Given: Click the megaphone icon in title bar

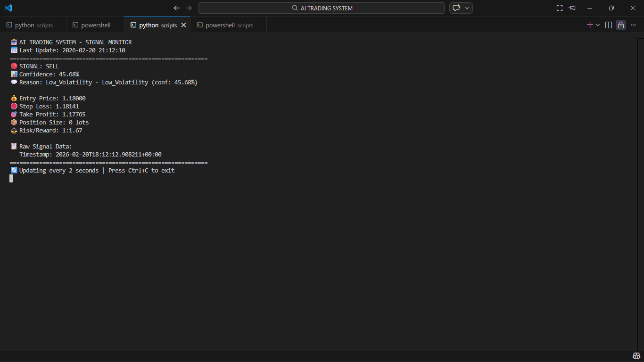Looking at the screenshot, I should click(572, 8).
